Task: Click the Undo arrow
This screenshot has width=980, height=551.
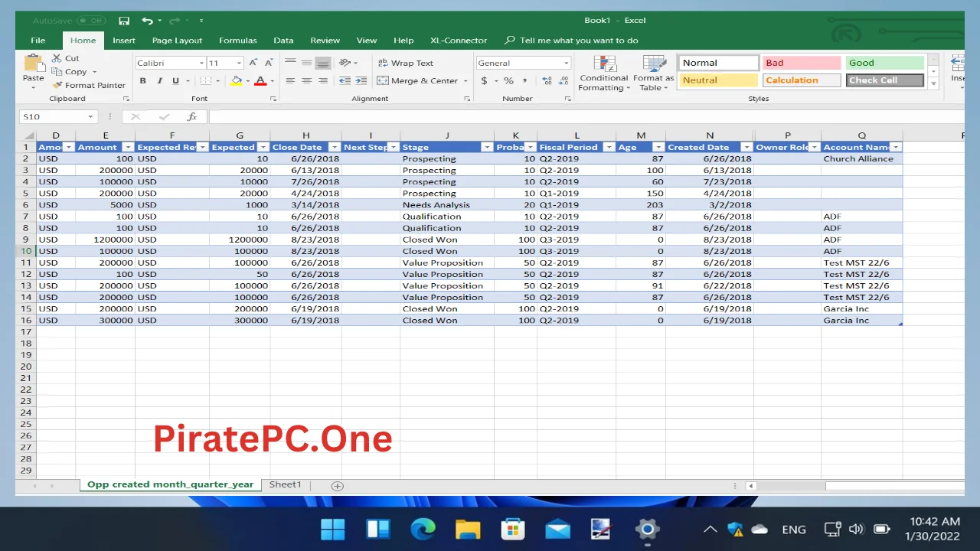Action: [147, 21]
